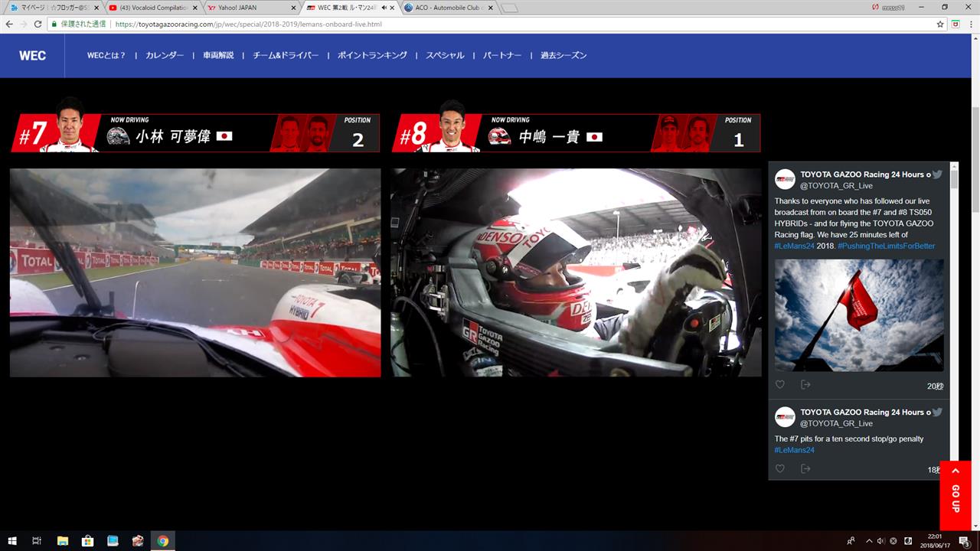
Task: Click the WEC logo in header
Action: pyautogui.click(x=32, y=55)
